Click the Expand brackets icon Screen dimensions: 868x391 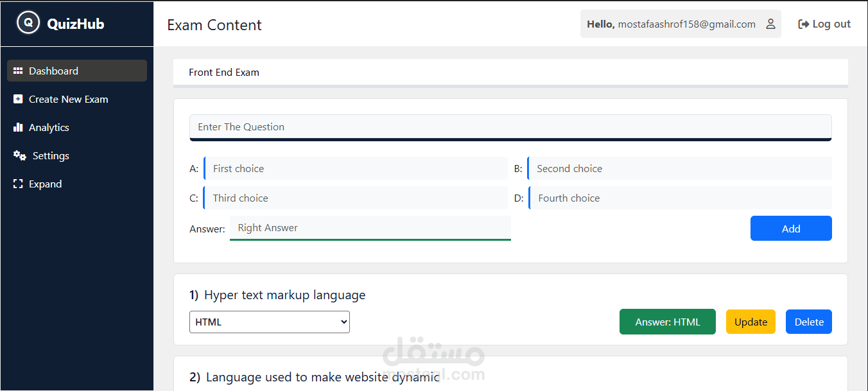[18, 184]
